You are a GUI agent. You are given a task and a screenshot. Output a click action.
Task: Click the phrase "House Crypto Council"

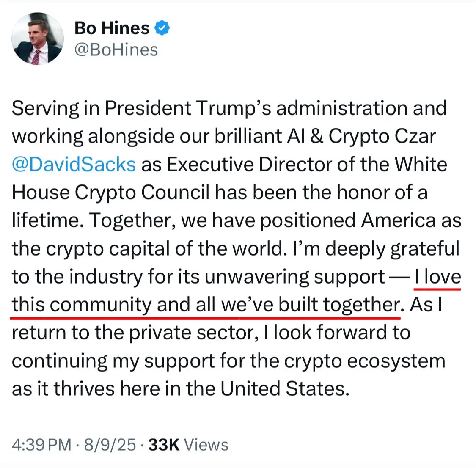pos(110,193)
